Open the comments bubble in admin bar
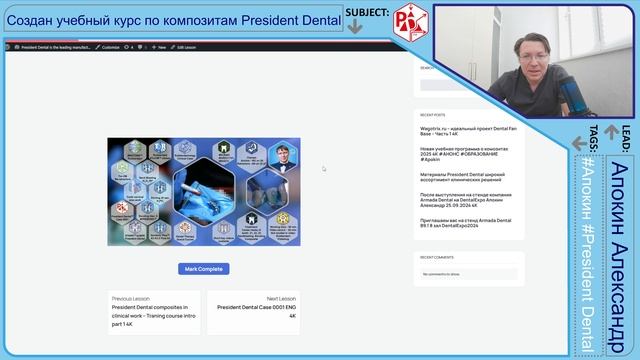Viewport: 640px width, 360px height. coord(142,47)
